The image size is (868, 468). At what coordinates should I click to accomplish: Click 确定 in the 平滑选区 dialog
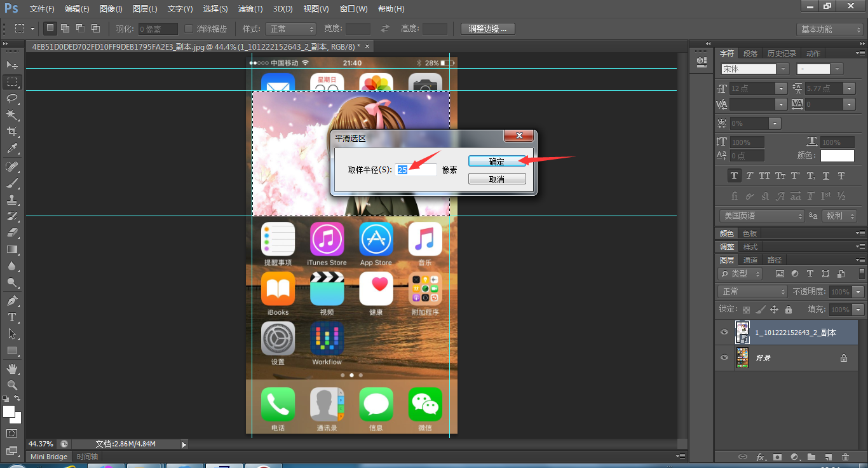(x=497, y=162)
